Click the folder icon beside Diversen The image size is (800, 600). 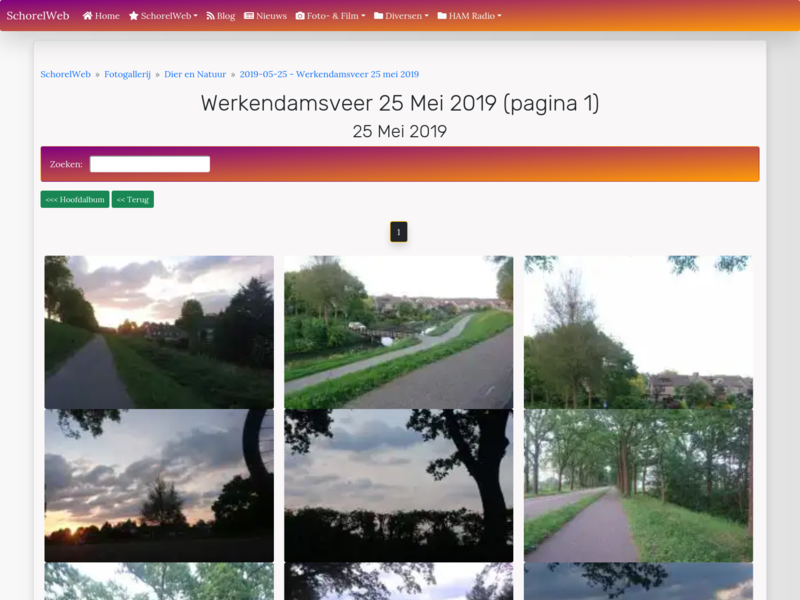[379, 16]
